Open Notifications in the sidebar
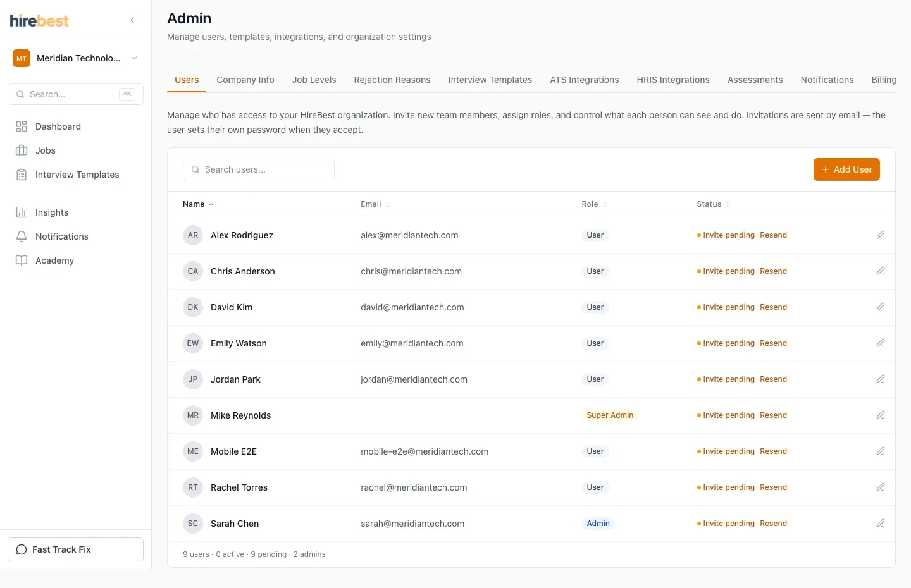This screenshot has width=911, height=588. (x=76, y=236)
